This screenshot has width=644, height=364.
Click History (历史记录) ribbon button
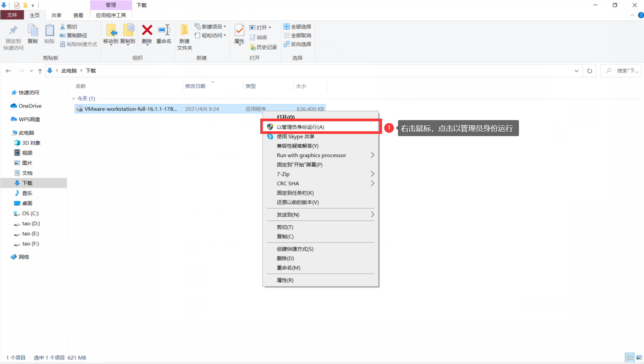tap(264, 47)
